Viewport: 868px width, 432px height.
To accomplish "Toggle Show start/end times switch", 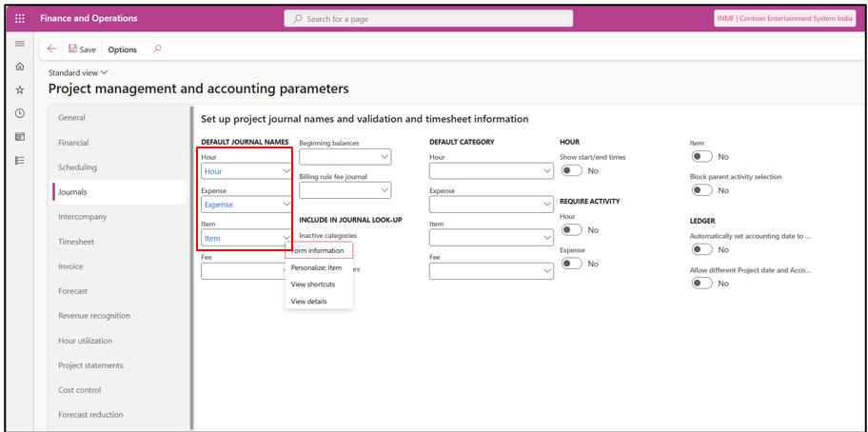I will [x=571, y=171].
